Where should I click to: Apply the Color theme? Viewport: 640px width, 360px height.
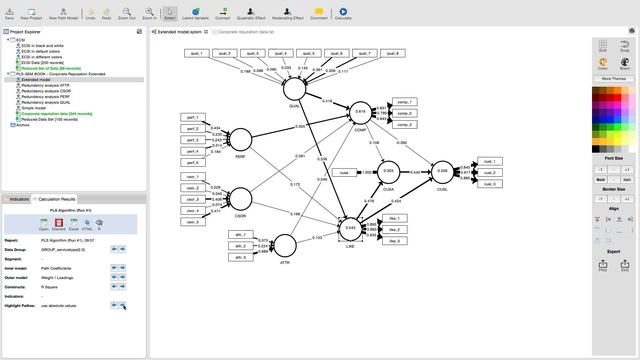coord(603,63)
